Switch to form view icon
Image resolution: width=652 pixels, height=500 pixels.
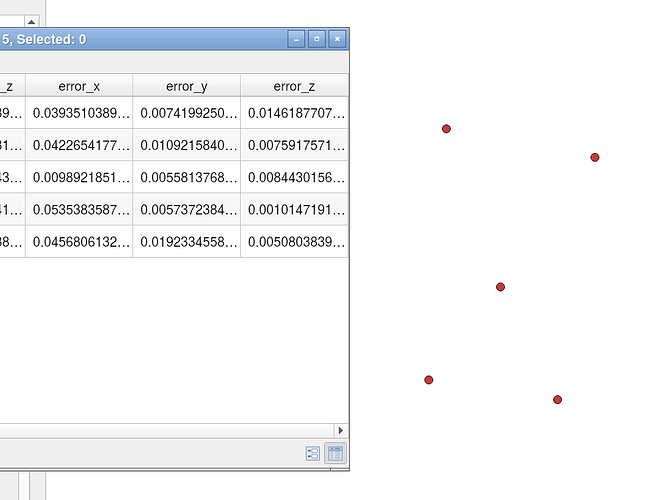click(313, 453)
